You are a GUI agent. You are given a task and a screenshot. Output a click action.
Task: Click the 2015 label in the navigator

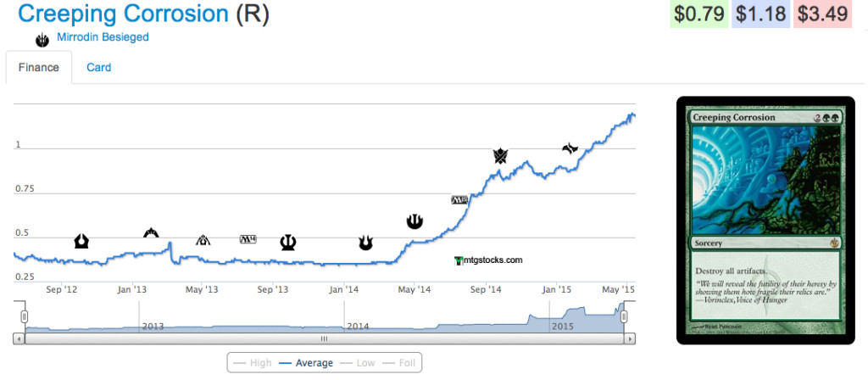click(563, 327)
